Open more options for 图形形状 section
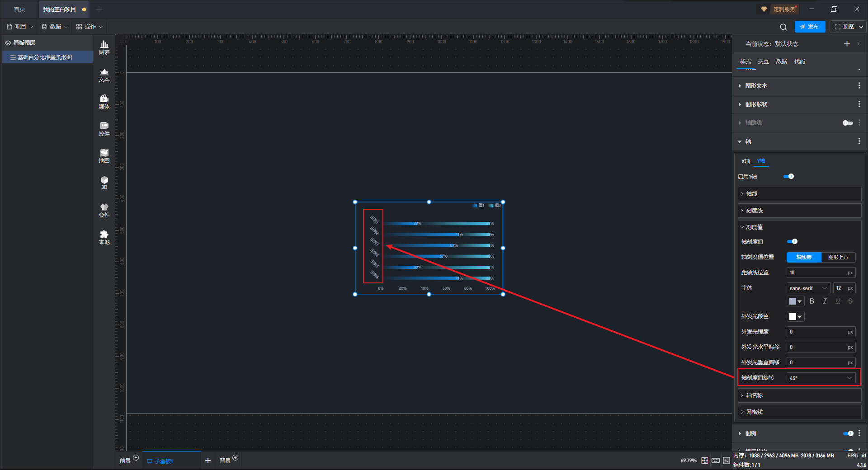868x470 pixels. pyautogui.click(x=859, y=104)
